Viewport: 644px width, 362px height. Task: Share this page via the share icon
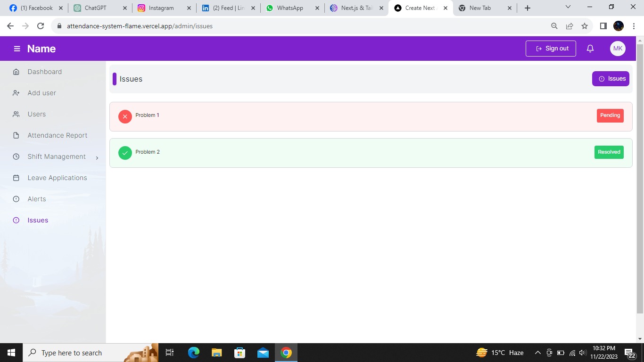pos(570,26)
